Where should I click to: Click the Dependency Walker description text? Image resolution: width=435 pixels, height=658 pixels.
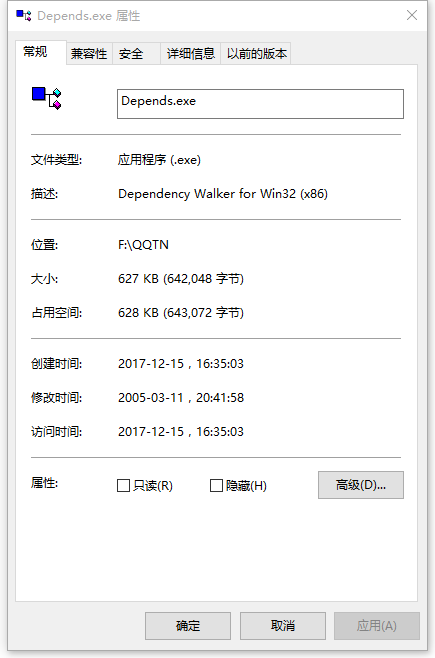click(223, 194)
